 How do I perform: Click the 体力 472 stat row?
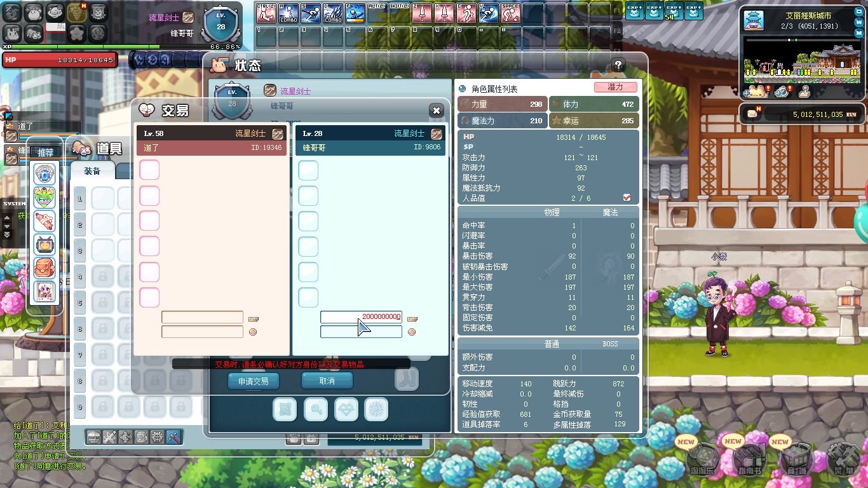click(x=593, y=104)
